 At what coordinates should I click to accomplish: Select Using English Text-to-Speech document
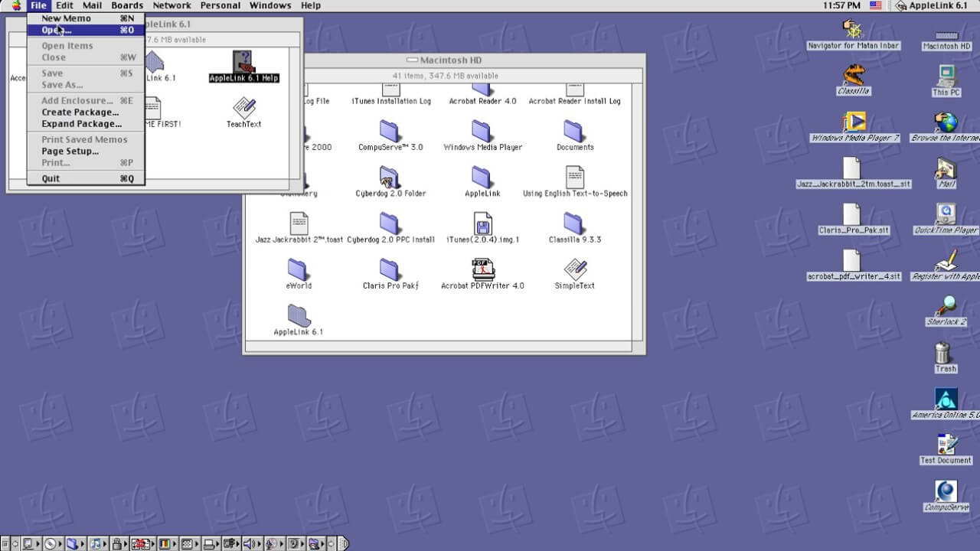coord(575,182)
